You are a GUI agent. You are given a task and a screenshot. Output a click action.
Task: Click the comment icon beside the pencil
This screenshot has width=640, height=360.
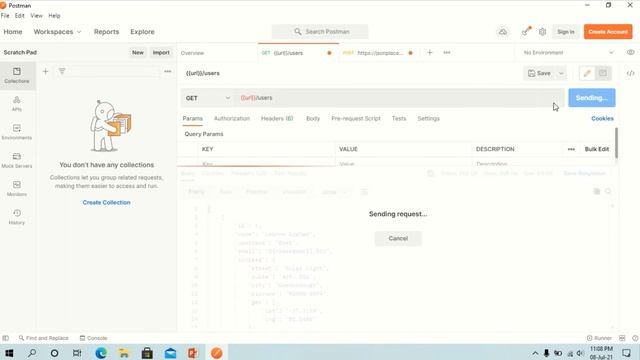pos(603,73)
